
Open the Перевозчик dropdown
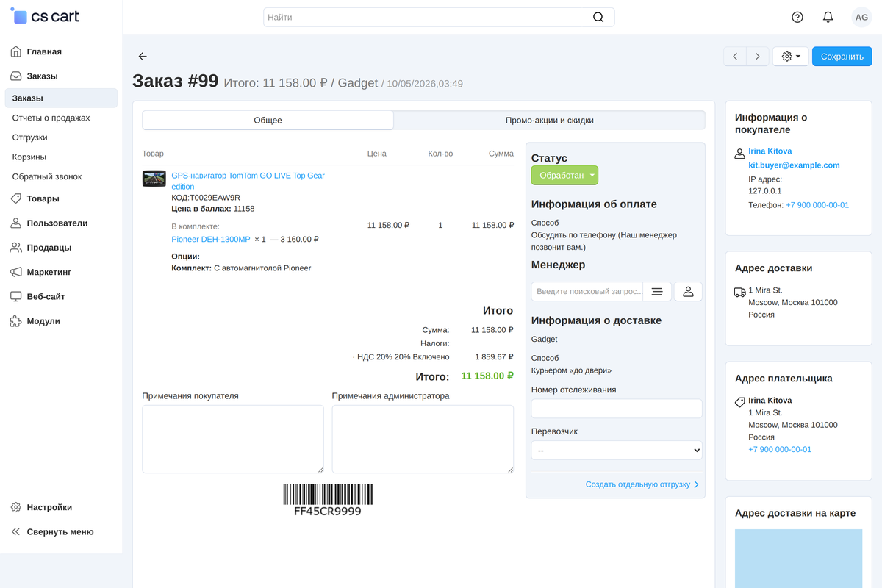pos(617,450)
